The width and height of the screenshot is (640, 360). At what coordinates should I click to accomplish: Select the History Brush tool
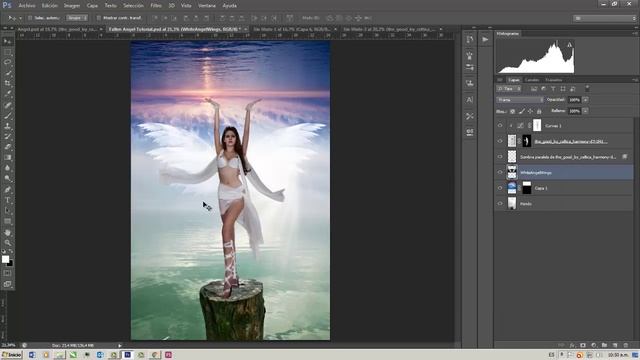coord(7,136)
